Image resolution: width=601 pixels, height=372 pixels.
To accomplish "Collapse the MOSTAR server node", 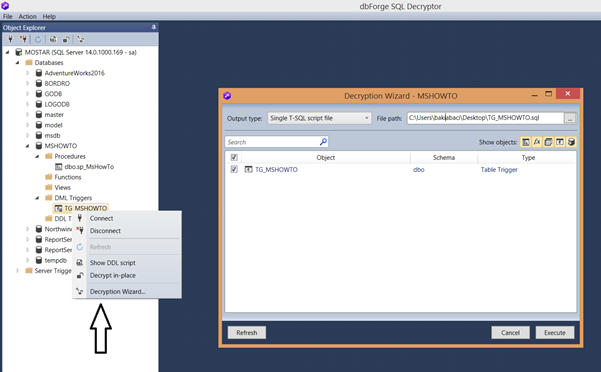I will coord(8,52).
